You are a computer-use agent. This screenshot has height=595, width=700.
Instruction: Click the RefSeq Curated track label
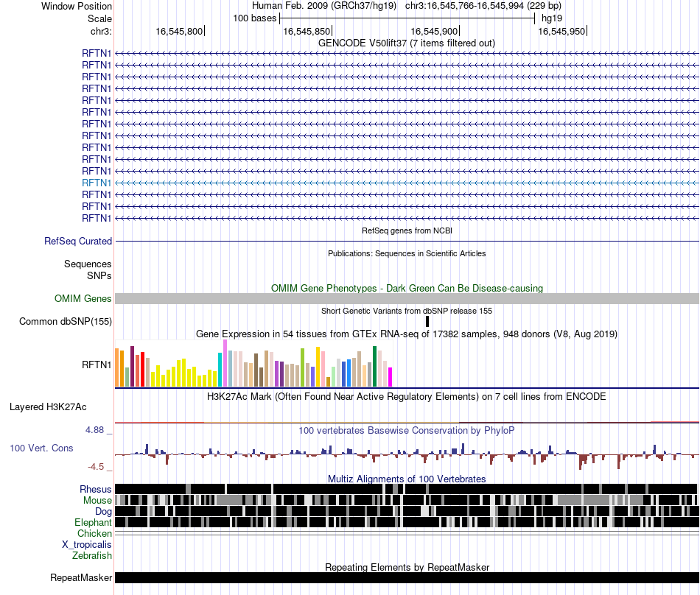pyautogui.click(x=78, y=242)
